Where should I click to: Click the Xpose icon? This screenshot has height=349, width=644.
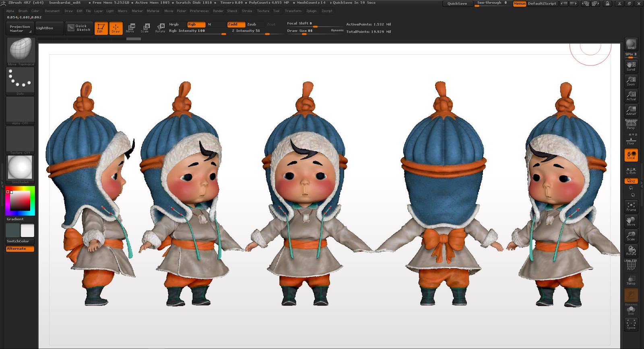pos(631,324)
